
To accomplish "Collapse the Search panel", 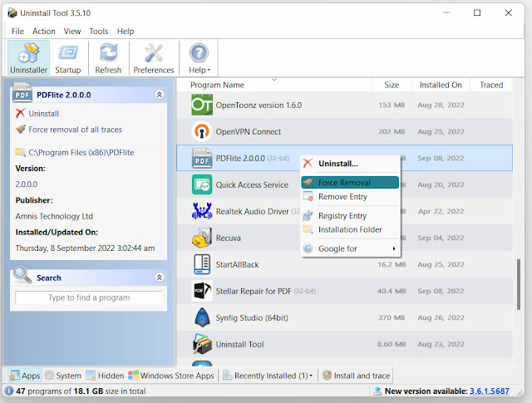I will click(160, 278).
